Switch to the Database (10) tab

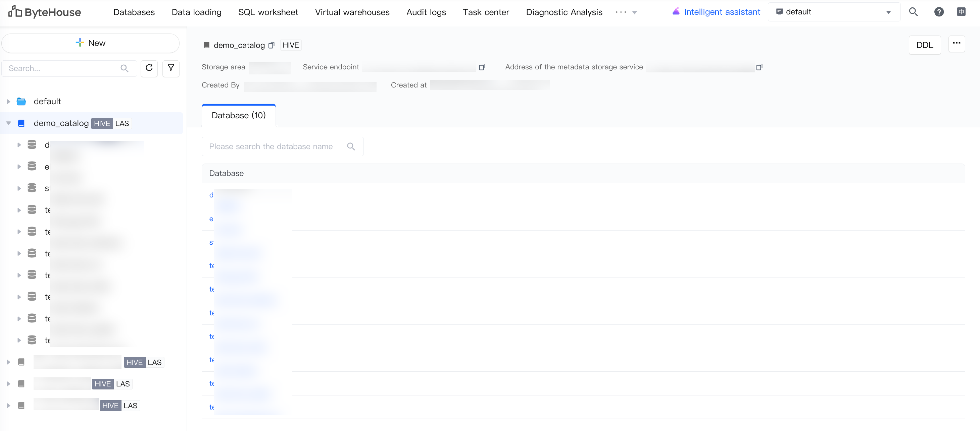[239, 116]
